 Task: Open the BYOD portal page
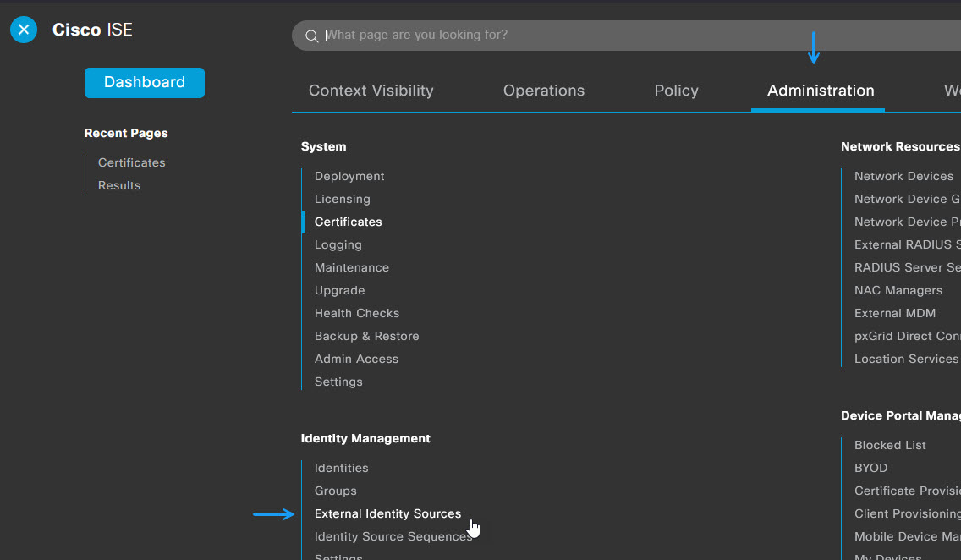(871, 468)
